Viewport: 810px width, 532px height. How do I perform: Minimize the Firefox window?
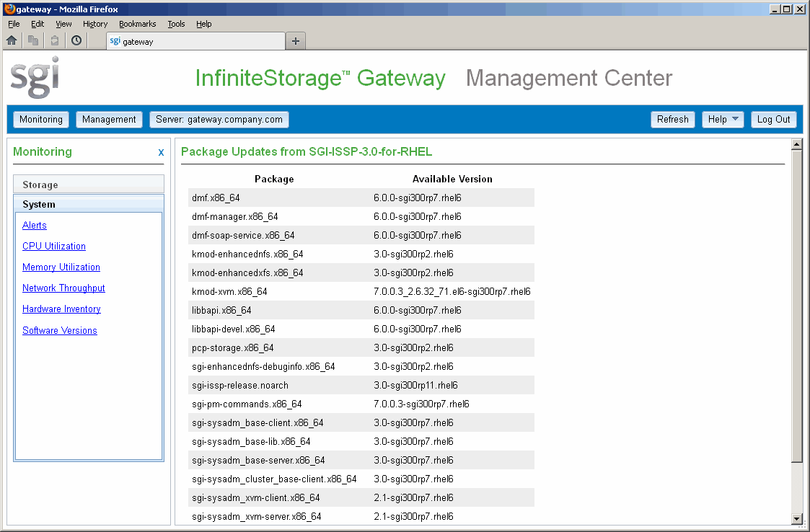(x=775, y=9)
